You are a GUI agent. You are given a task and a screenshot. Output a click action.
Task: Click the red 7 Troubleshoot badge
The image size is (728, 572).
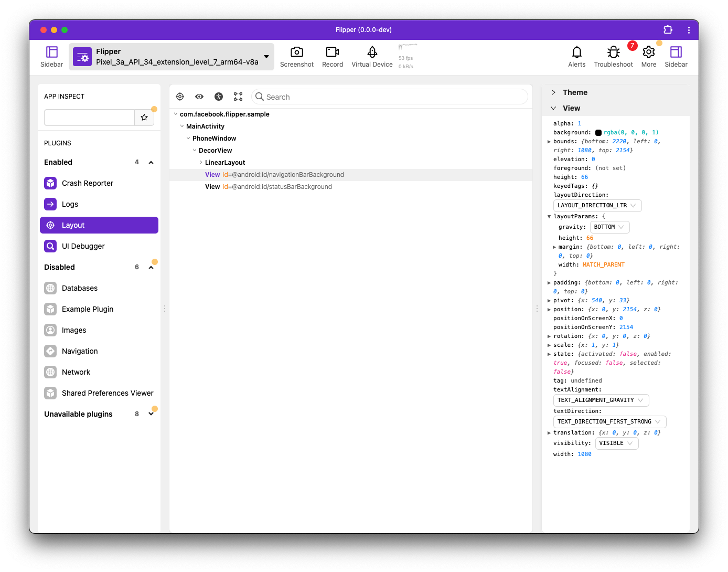coord(633,46)
